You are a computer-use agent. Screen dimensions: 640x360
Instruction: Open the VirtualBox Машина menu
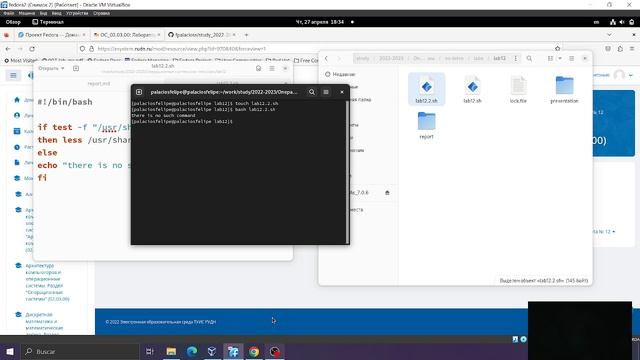[27, 13]
